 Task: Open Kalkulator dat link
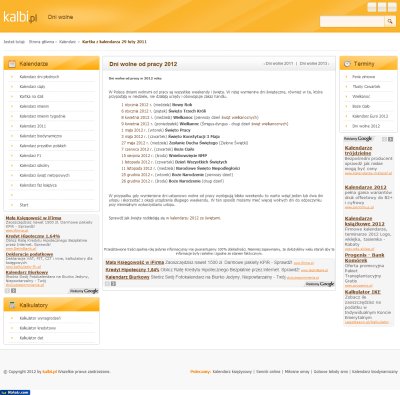[x=31, y=338]
